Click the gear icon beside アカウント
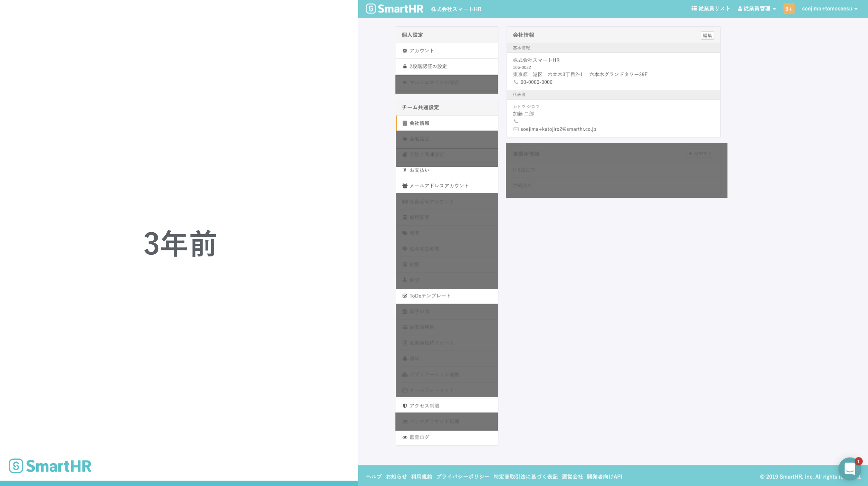The image size is (868, 486). 405,51
